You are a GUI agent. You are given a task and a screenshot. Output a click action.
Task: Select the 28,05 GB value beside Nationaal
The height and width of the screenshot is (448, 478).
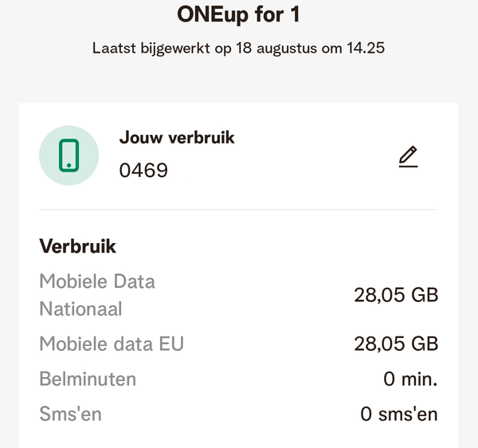[396, 295]
